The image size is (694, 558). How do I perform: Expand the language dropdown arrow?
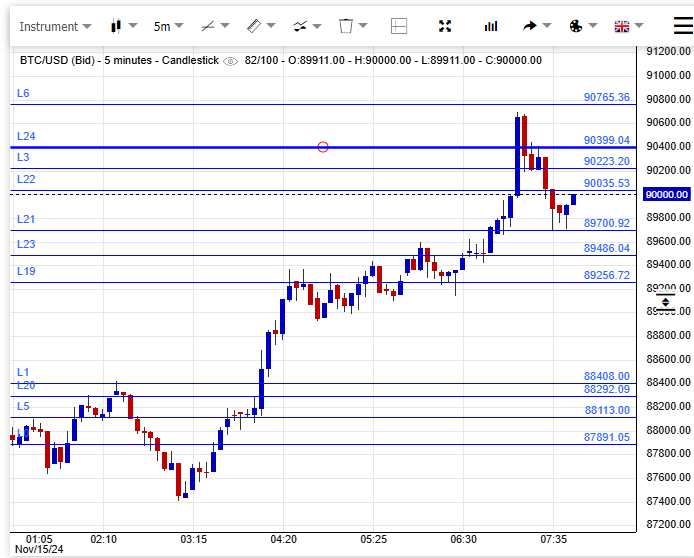(639, 26)
